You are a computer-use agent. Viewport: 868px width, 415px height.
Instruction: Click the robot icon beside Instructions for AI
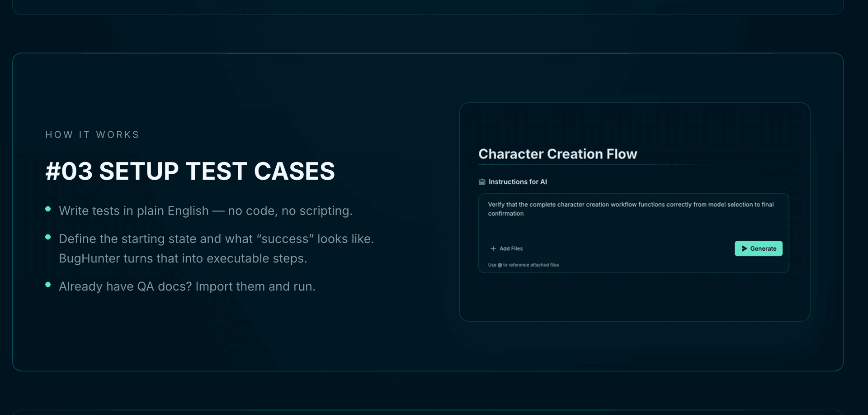pyautogui.click(x=482, y=182)
